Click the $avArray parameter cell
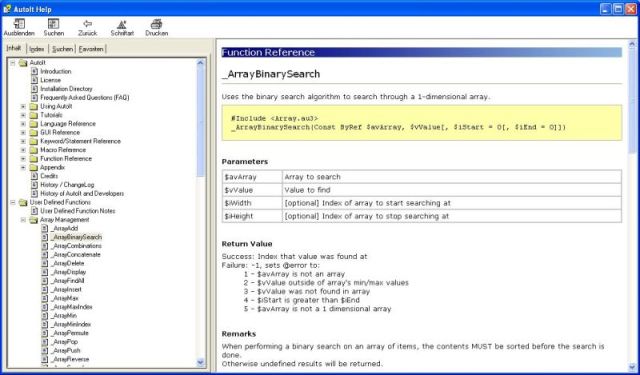Viewport: 640px width, 375px height. tap(252, 177)
